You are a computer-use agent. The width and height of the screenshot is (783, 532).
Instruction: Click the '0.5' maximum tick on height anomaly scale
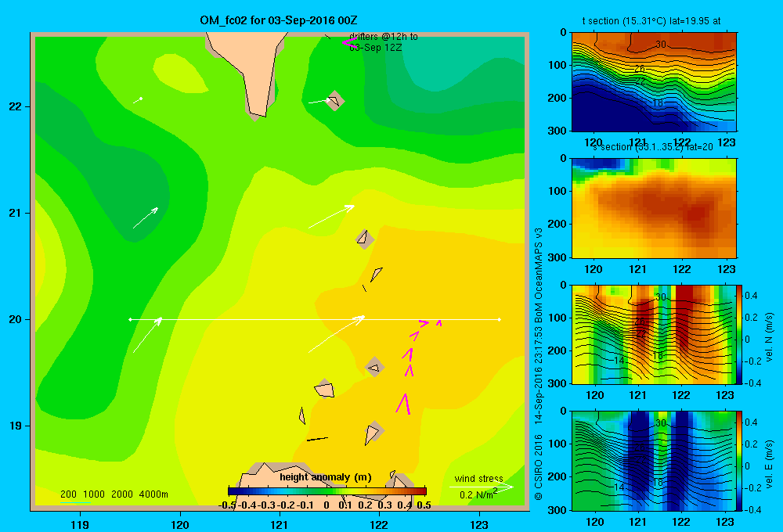pyautogui.click(x=424, y=505)
